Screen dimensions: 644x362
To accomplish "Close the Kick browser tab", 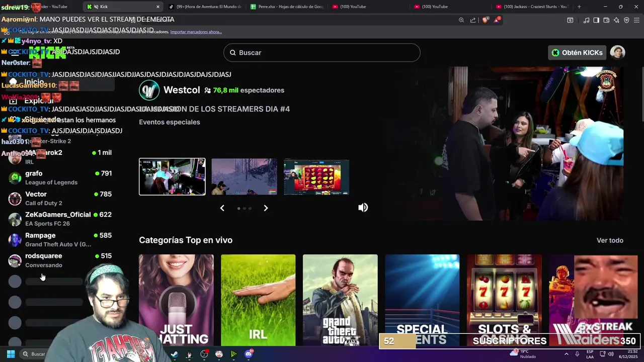I will point(157,7).
